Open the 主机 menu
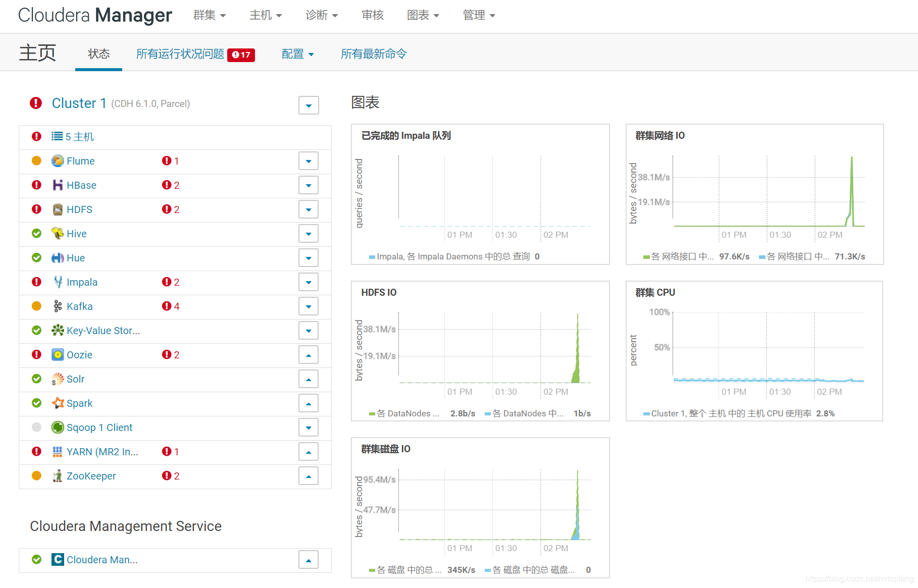 [266, 16]
